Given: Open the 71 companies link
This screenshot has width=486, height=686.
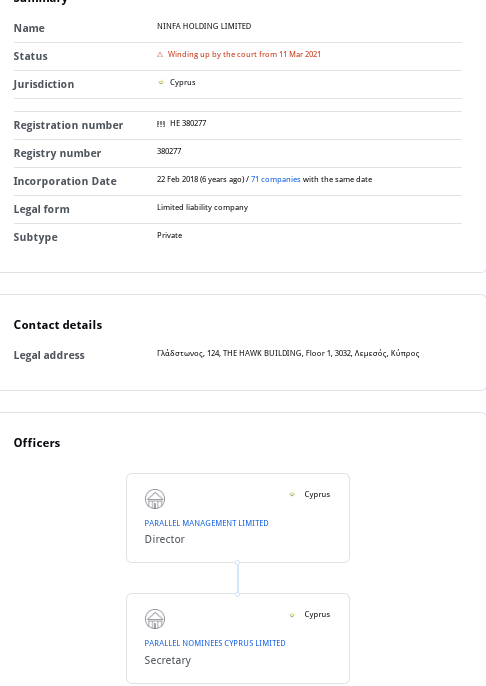Looking at the screenshot, I should click(x=276, y=179).
